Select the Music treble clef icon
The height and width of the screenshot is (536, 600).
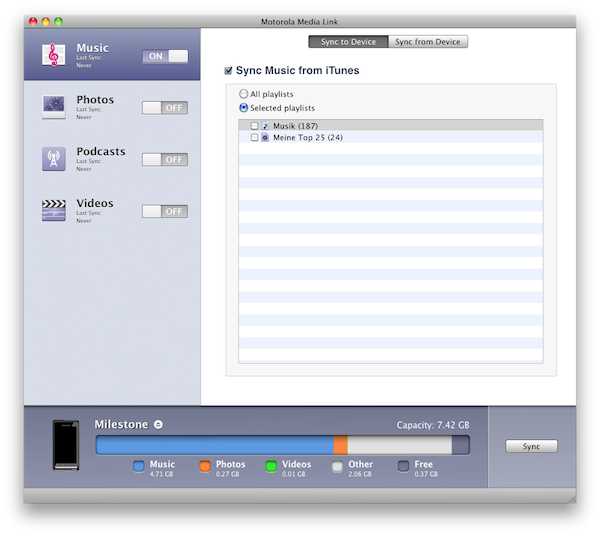(54, 55)
